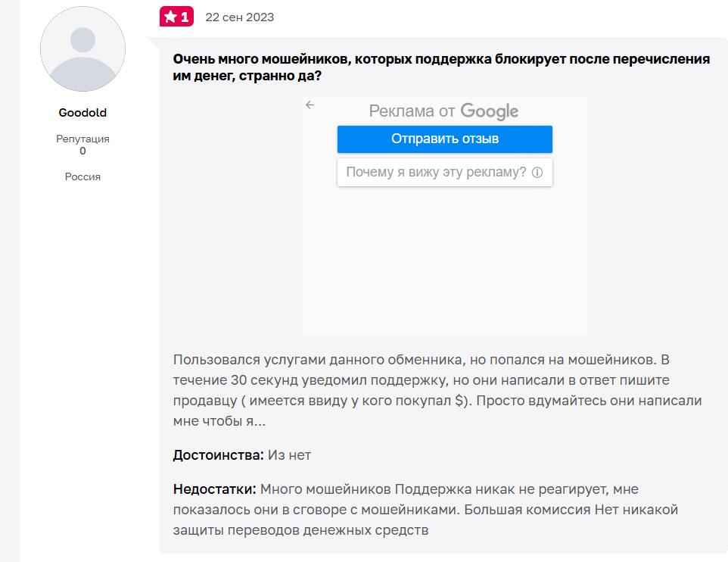Click the Из нет advantages text
Screen dimensions: 728x562
[x=290, y=455]
